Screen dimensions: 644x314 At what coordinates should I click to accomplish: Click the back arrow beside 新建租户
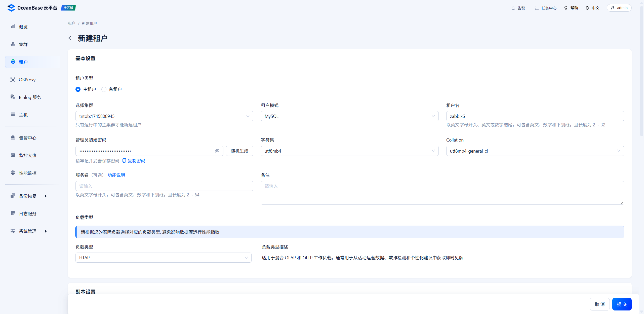point(70,38)
